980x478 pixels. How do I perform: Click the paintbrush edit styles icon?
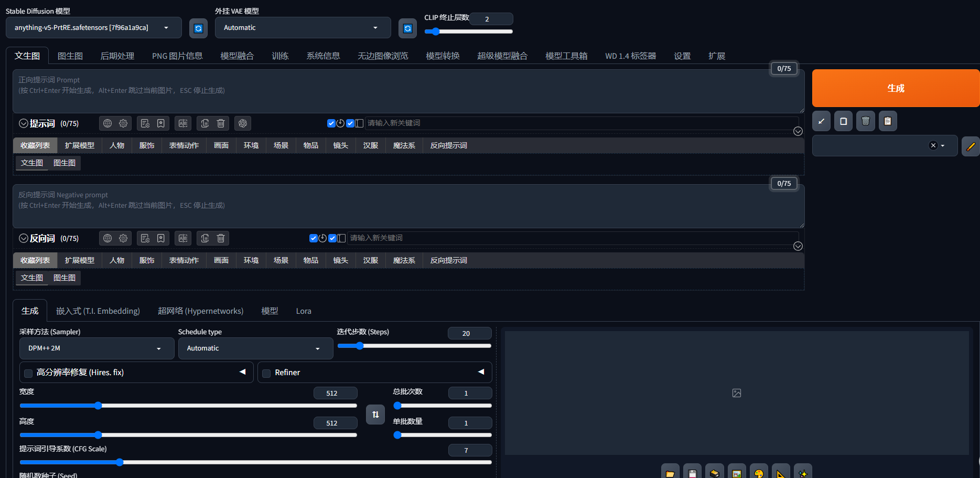coord(970,146)
